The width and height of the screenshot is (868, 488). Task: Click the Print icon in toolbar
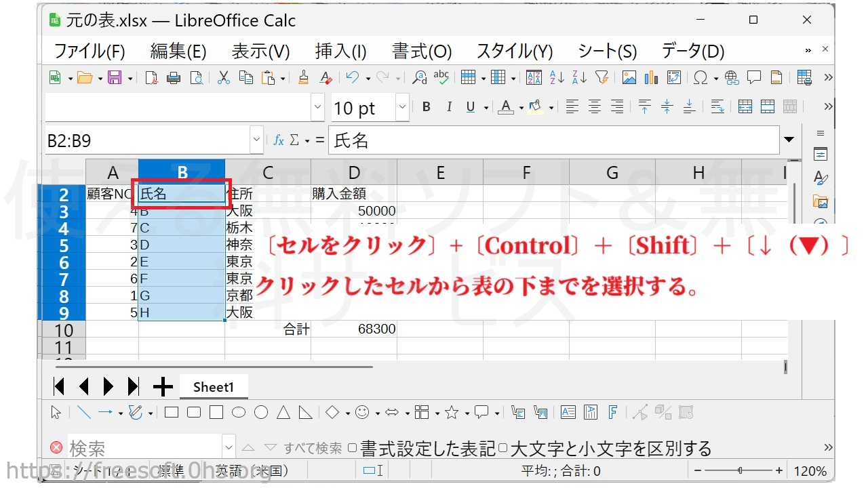pos(174,77)
